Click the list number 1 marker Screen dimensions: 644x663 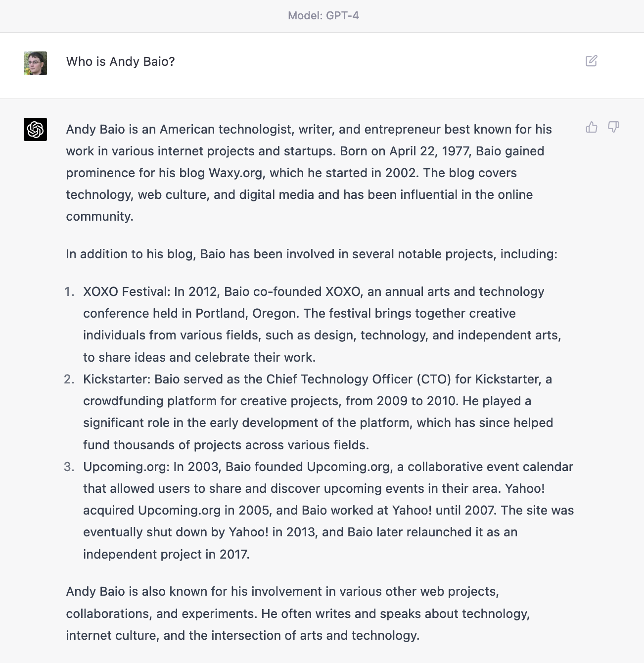69,292
